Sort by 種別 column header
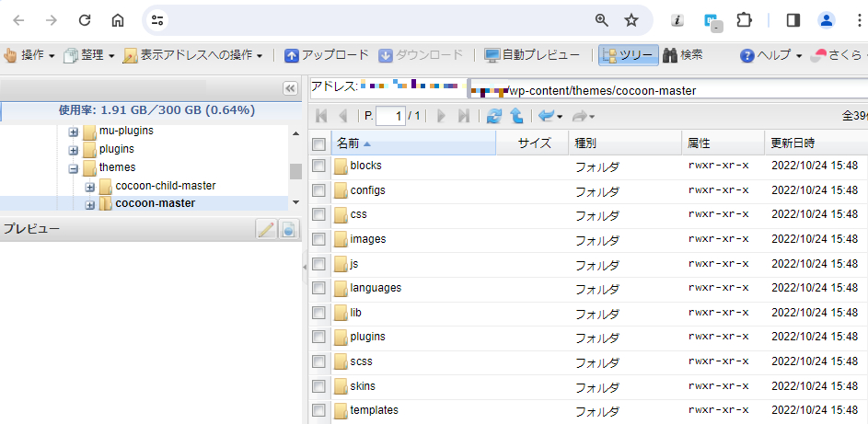The image size is (868, 424). click(x=625, y=143)
